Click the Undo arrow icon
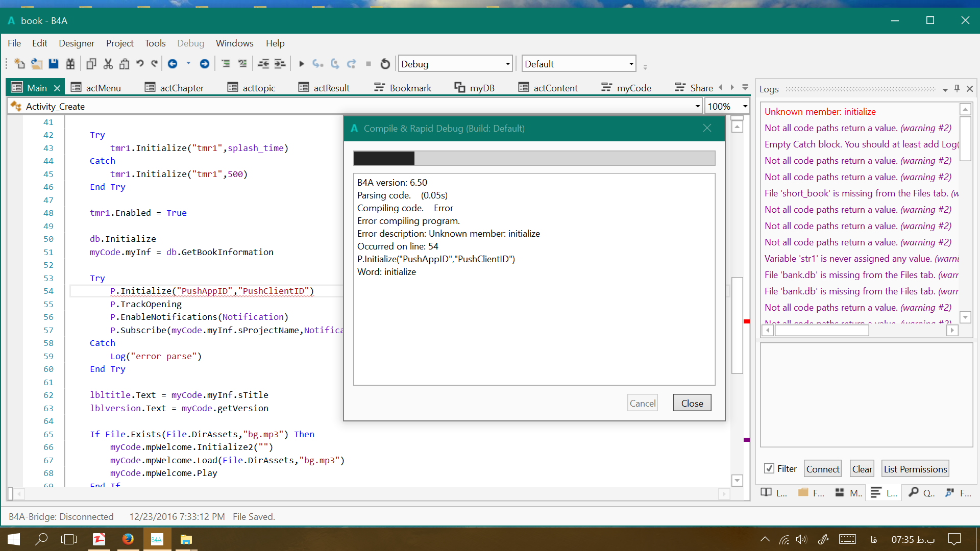 click(x=140, y=64)
